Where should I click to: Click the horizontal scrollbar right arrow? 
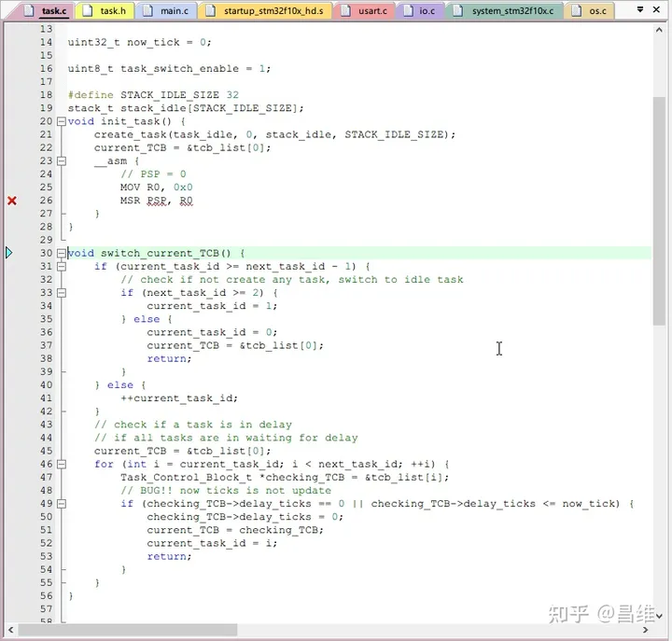pos(646,630)
